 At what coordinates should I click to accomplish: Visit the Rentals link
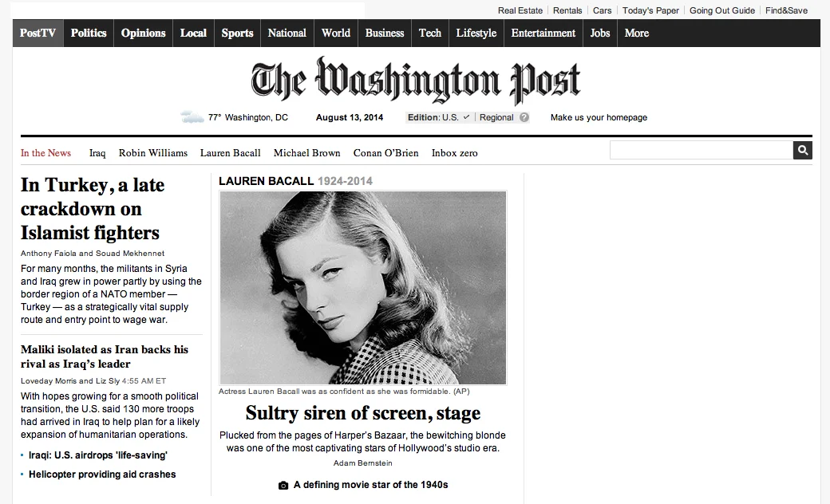tap(567, 10)
